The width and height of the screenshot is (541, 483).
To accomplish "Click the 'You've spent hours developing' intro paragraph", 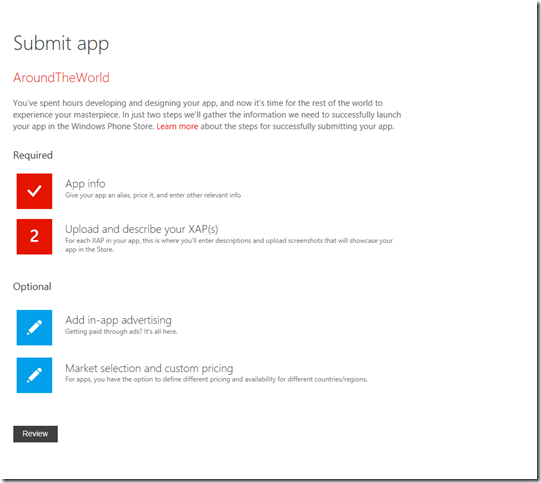I will point(207,115).
